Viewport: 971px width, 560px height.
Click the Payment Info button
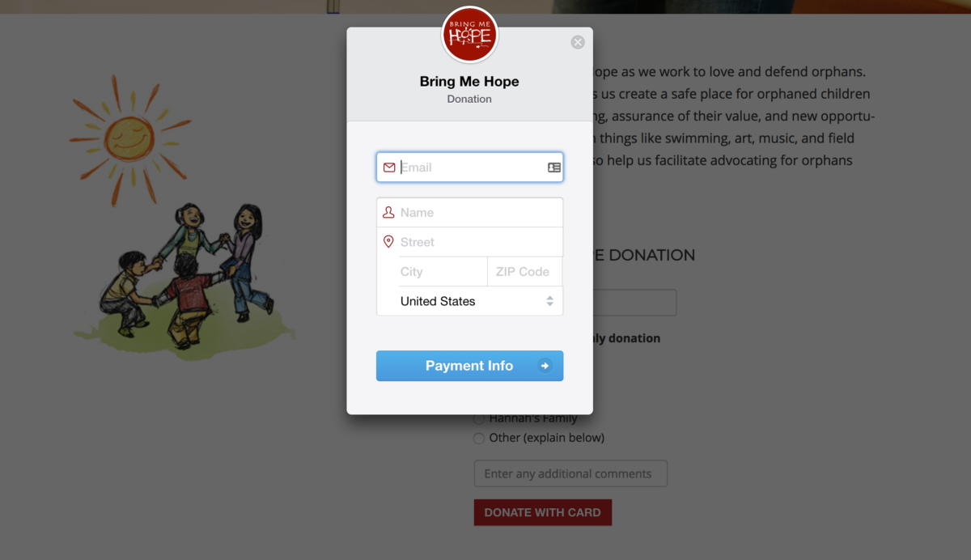tap(469, 366)
